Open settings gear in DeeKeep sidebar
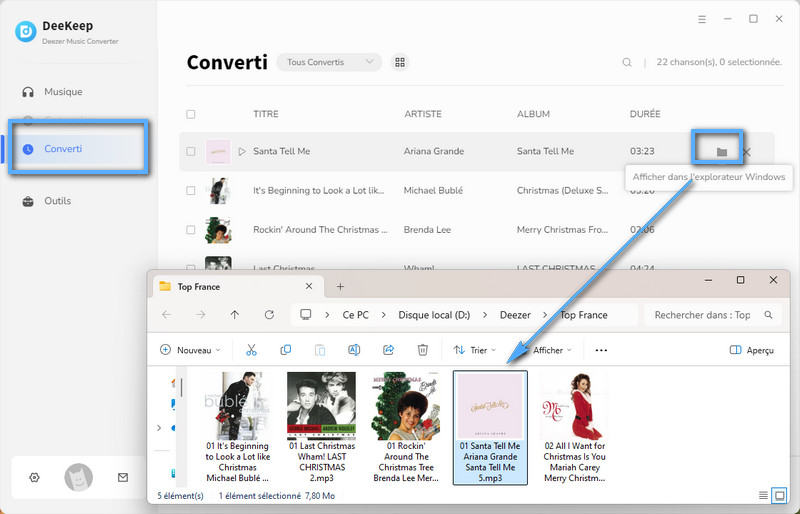 34,478
